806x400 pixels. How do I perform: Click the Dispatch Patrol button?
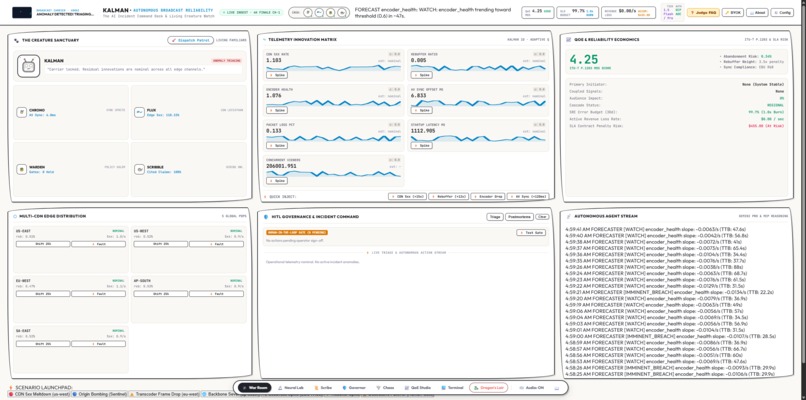coord(190,40)
